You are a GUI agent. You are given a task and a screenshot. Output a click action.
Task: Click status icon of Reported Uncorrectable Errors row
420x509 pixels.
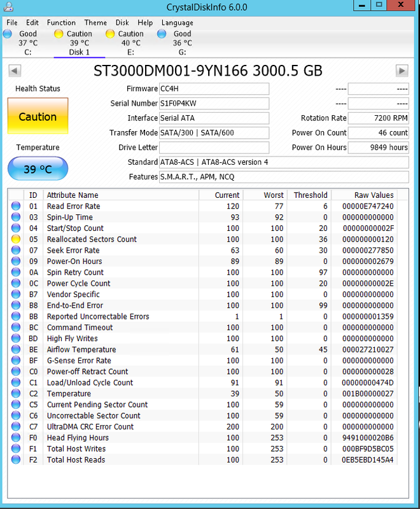pos(15,316)
